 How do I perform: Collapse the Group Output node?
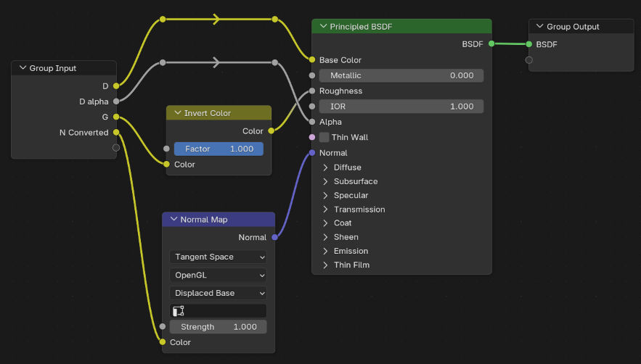coord(539,27)
